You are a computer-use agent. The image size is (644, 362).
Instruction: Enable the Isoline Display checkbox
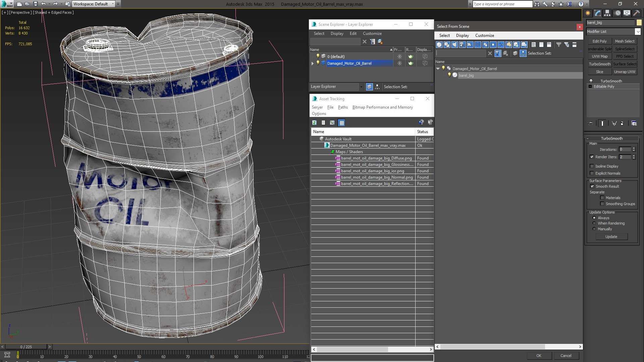(x=592, y=166)
